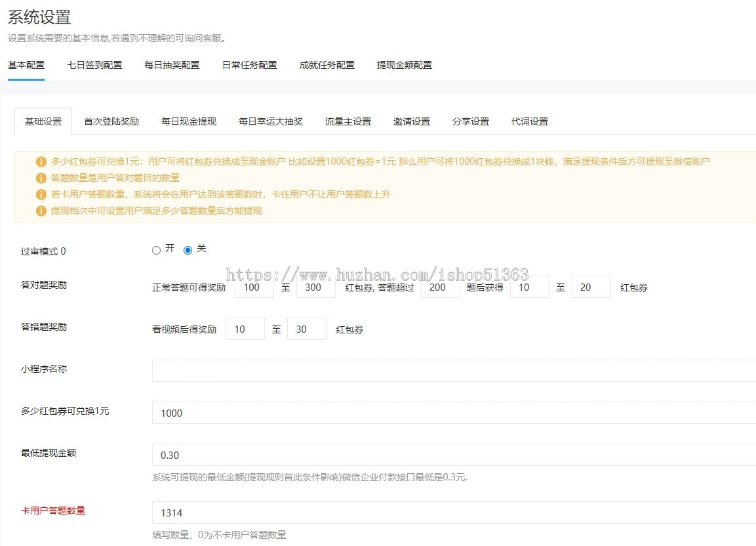Screen dimensions: 756x546
Task: Edit the 答对题奖励 maximum field showing 300
Action: click(x=316, y=287)
